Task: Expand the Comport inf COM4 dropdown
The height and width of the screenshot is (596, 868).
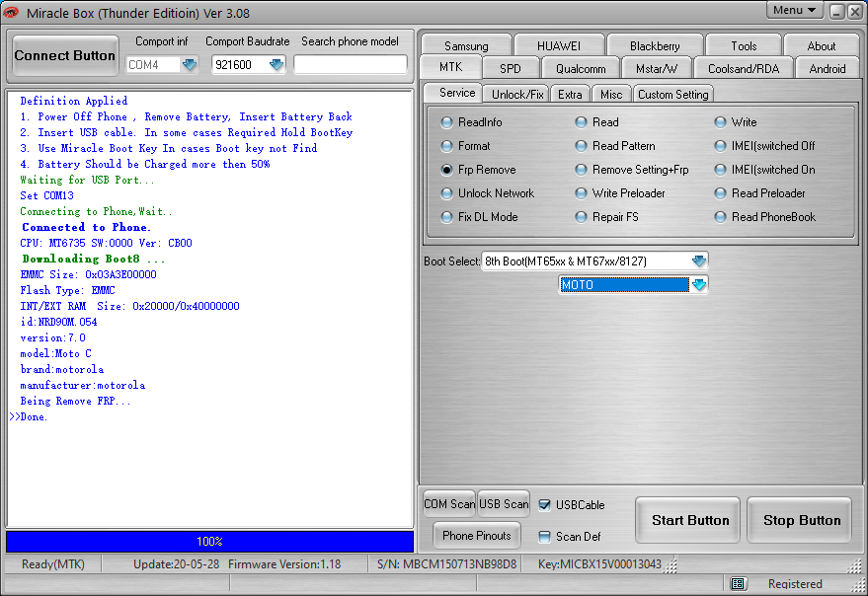Action: click(x=190, y=65)
